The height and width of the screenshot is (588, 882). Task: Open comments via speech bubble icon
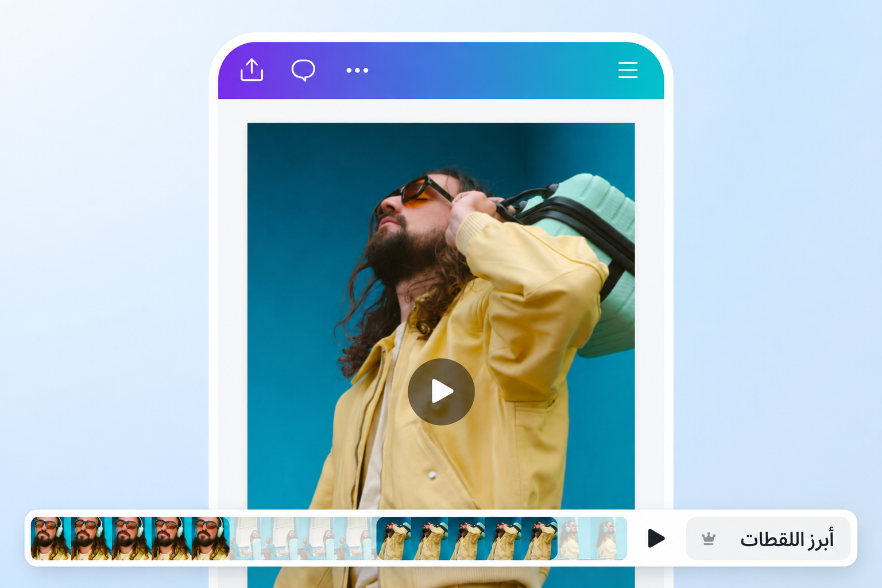tap(303, 70)
